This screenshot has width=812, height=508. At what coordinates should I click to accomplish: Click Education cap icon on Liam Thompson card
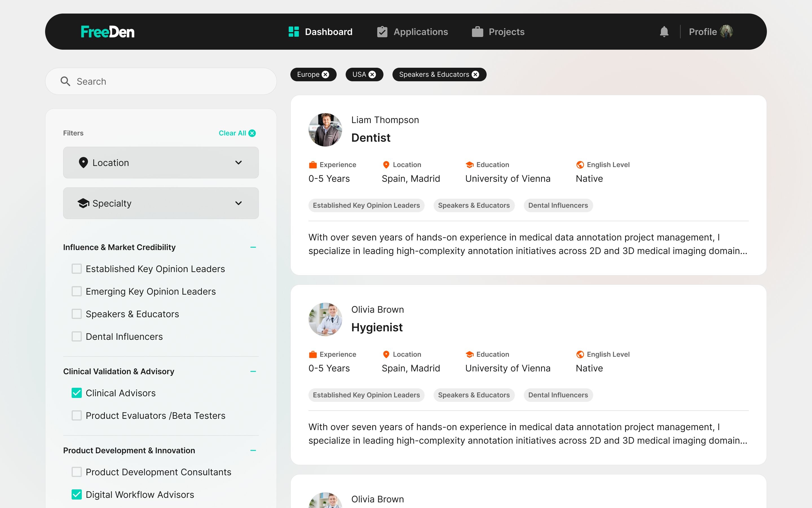coord(469,165)
